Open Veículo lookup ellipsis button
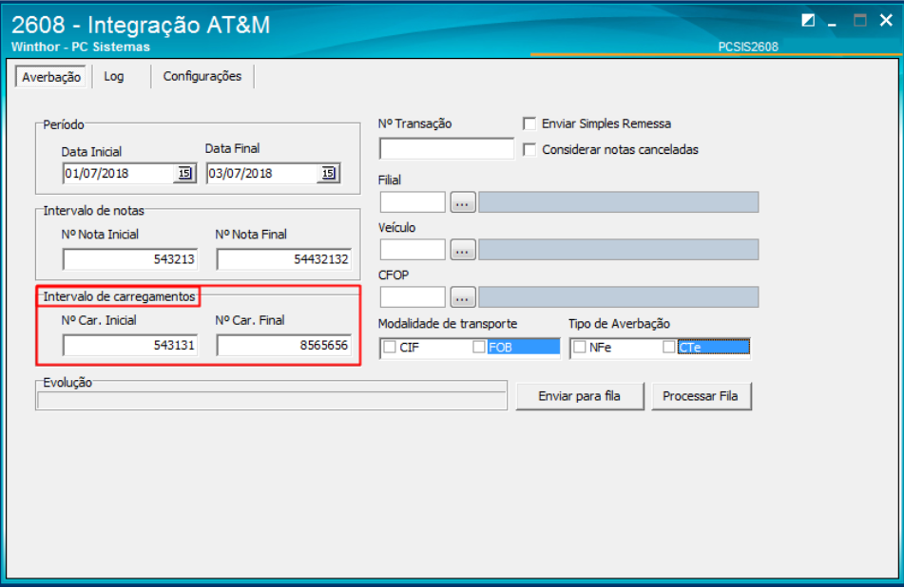 click(x=462, y=250)
